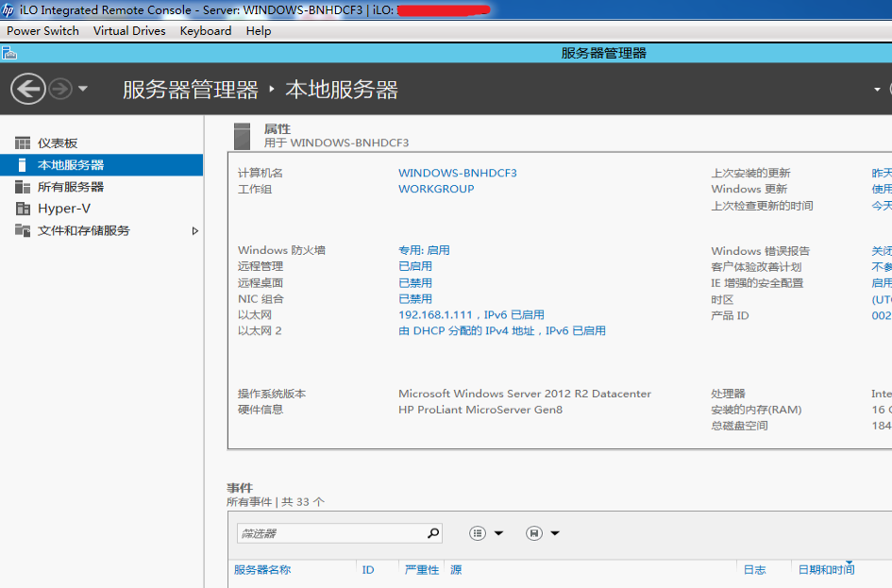The width and height of the screenshot is (892, 588).
Task: Expand the save query dropdown arrow
Action: point(555,533)
